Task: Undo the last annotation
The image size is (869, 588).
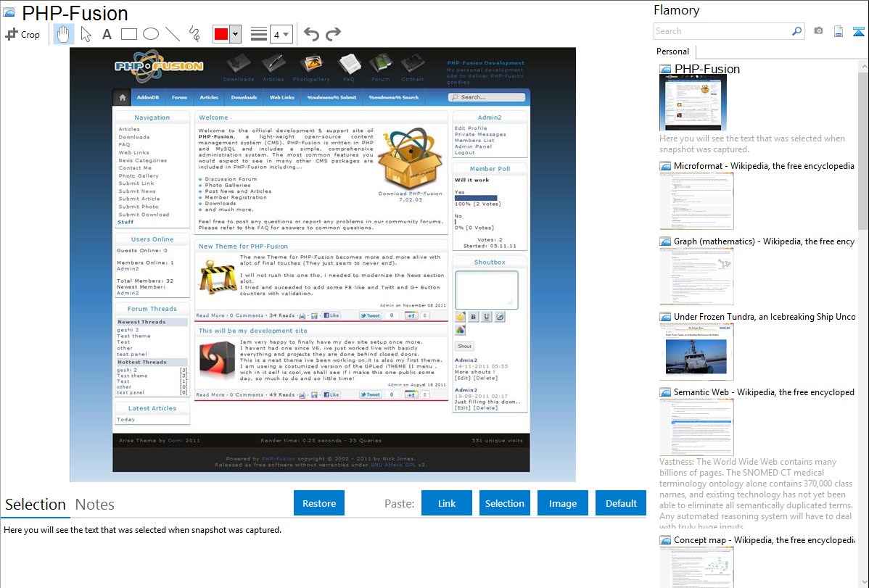Action: (x=311, y=34)
